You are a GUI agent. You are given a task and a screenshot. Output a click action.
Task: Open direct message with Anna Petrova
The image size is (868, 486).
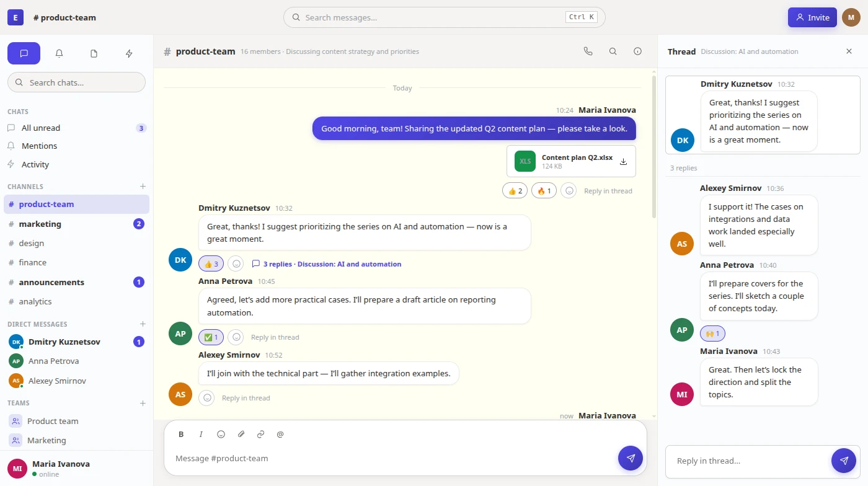76,361
